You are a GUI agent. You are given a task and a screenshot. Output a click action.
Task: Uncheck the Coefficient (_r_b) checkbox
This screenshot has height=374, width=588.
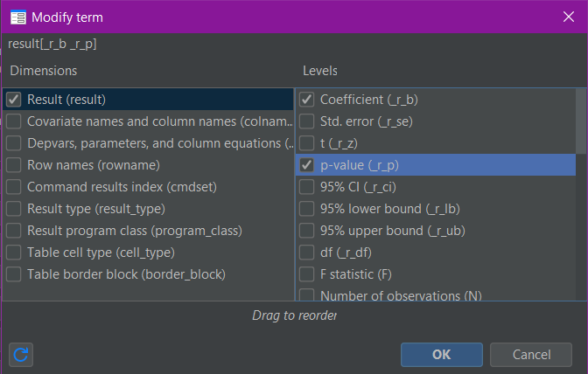pos(306,100)
